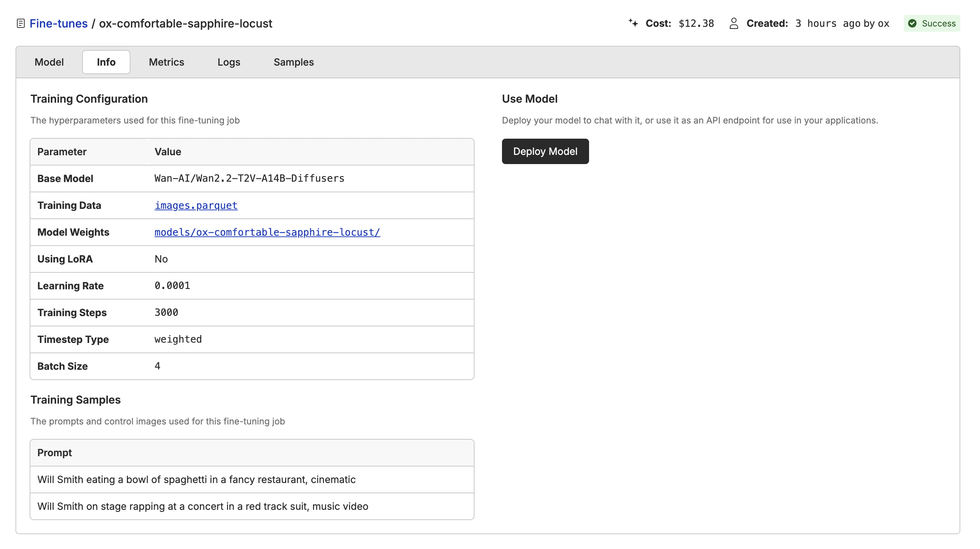This screenshot has width=980, height=549.
Task: Open the Fine-tunes breadcrumb link
Action: [x=58, y=24]
